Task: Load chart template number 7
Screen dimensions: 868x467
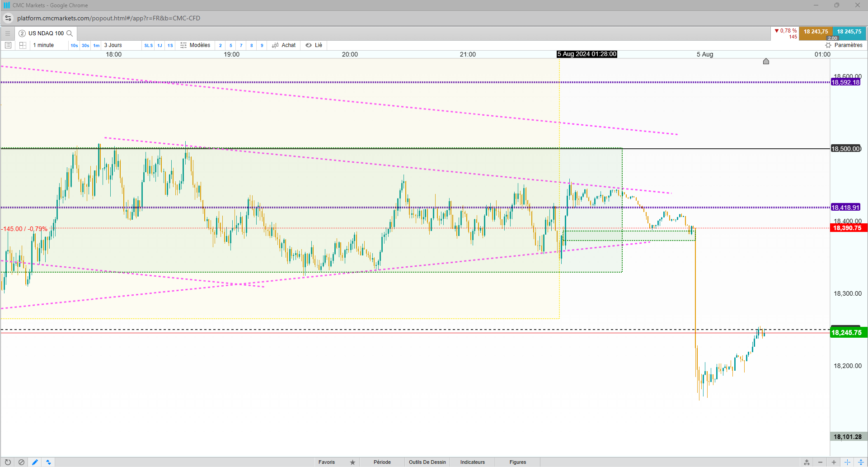Action: point(241,45)
